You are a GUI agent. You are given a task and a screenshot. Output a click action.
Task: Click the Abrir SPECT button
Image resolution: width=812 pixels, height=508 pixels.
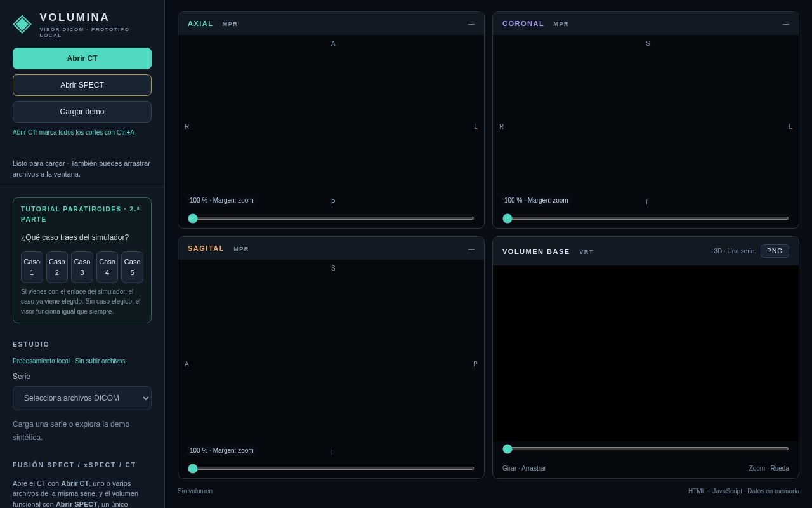[x=82, y=85]
